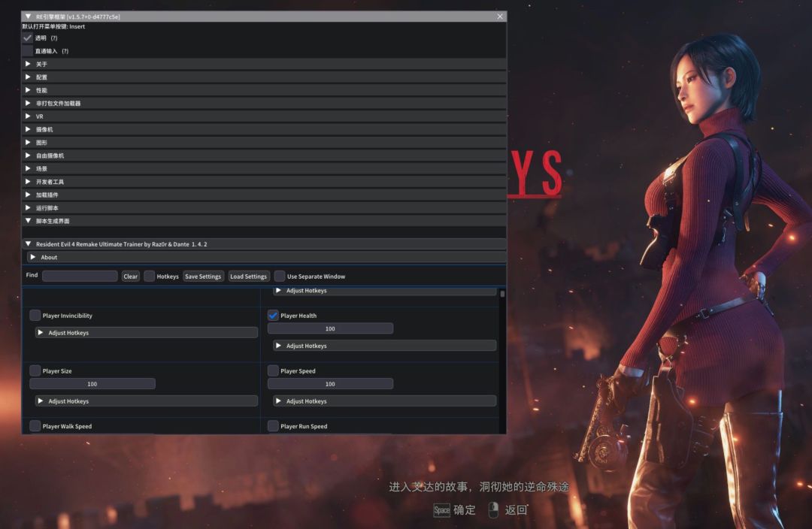Click the Save Settings button
The width and height of the screenshot is (812, 529).
click(x=203, y=277)
